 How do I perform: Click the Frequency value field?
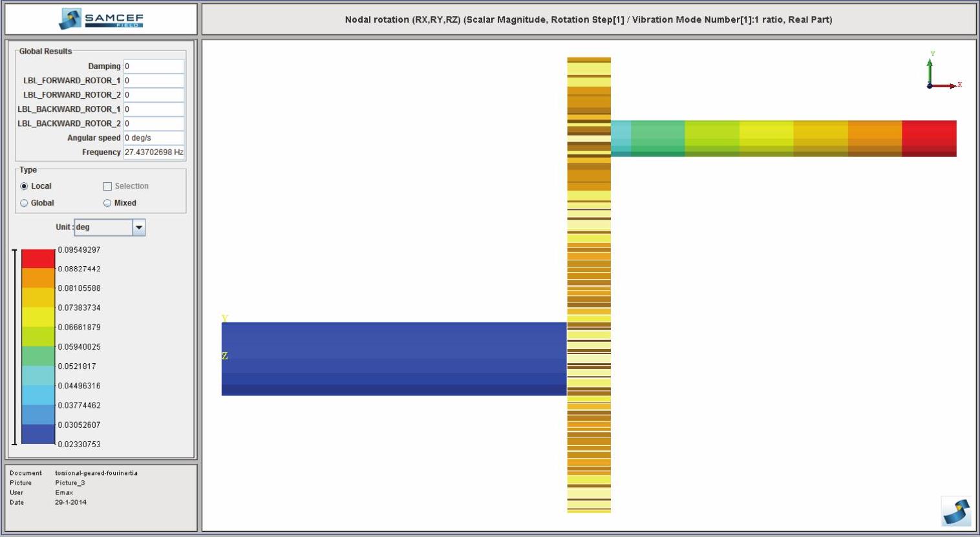pyautogui.click(x=154, y=153)
